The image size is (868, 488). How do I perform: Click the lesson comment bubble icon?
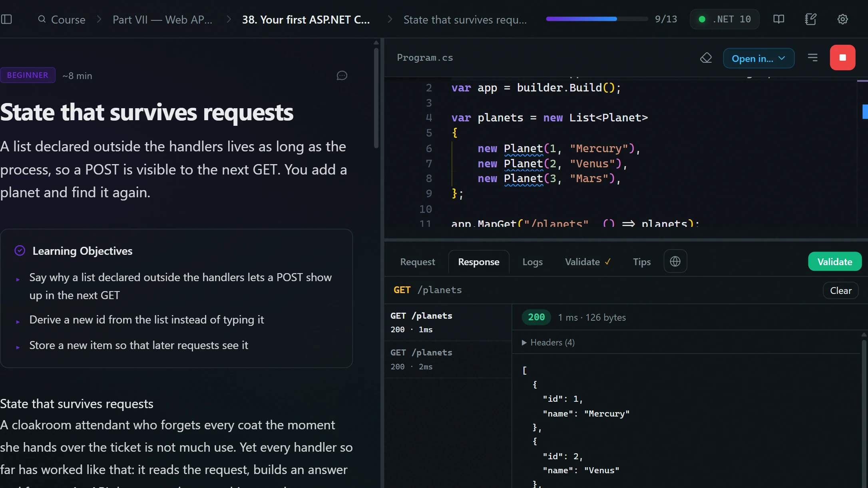(x=342, y=75)
